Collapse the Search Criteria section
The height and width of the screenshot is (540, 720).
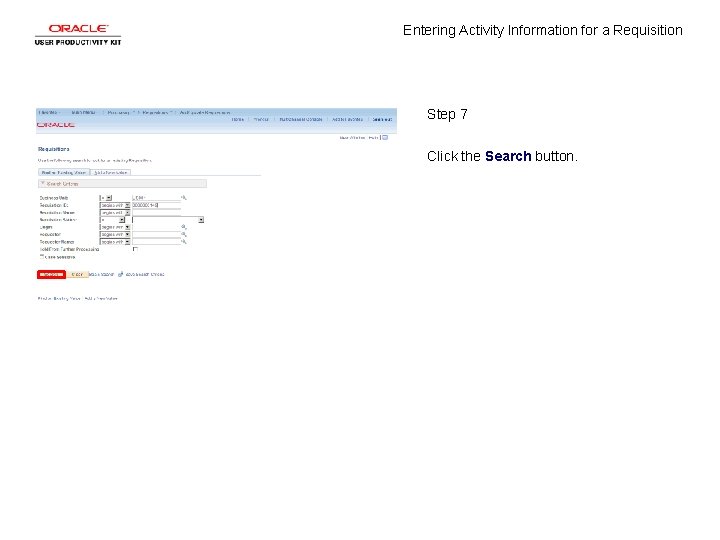[43, 184]
